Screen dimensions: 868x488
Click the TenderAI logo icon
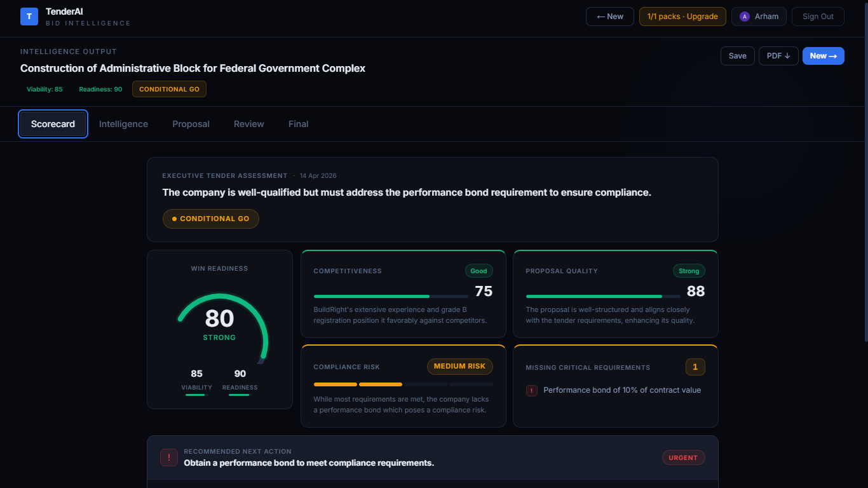(29, 17)
